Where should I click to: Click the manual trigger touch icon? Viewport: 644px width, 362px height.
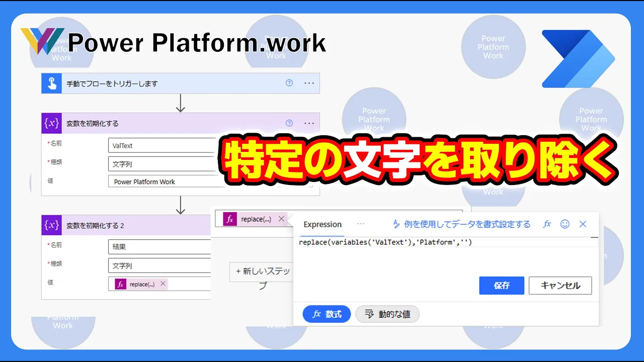point(51,83)
